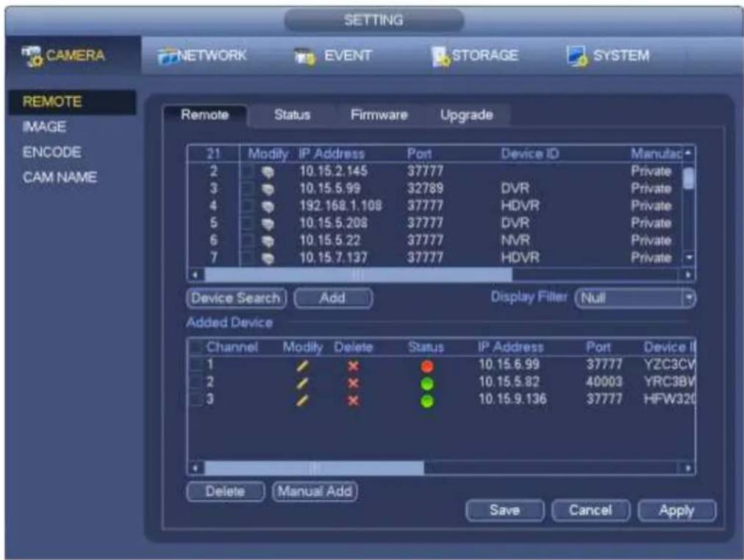Click modify icon for device 10.15.2.145

(x=268, y=172)
